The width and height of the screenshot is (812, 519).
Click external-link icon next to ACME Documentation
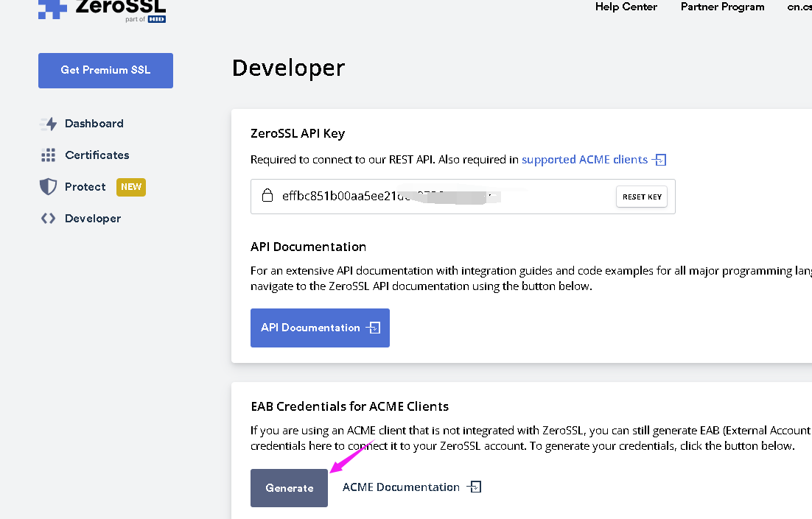pyautogui.click(x=475, y=487)
